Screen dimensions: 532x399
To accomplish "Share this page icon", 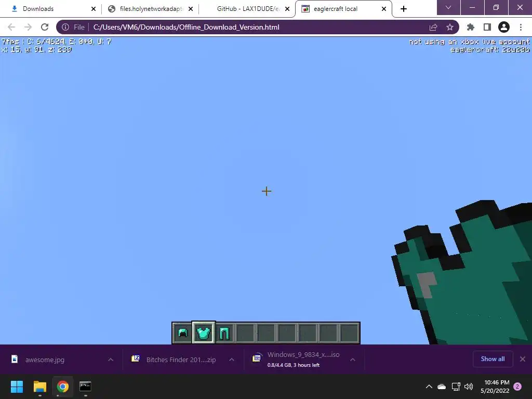I will pos(433,27).
